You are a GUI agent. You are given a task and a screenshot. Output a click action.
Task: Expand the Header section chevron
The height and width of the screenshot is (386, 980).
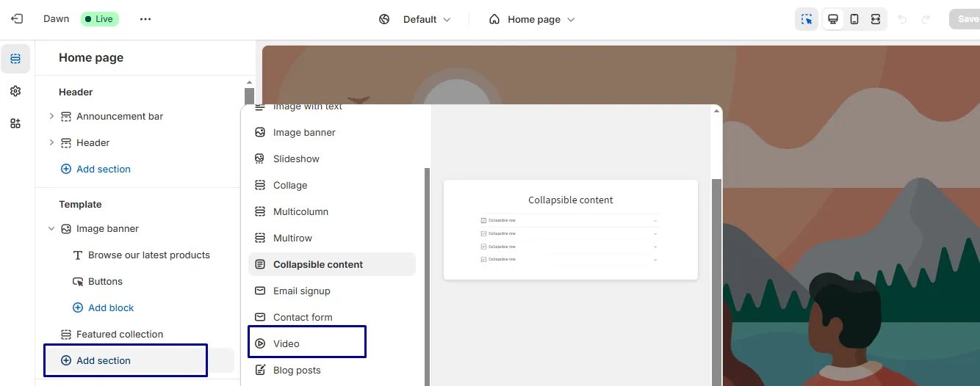pos(51,142)
